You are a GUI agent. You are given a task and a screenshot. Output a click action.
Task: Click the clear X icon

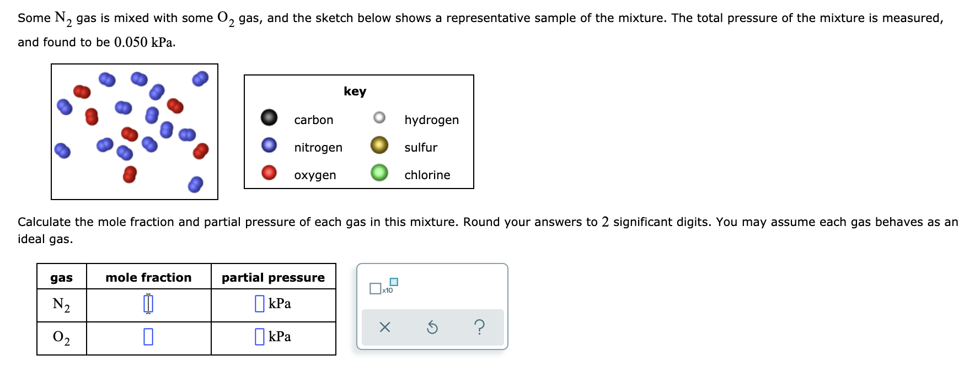385,327
